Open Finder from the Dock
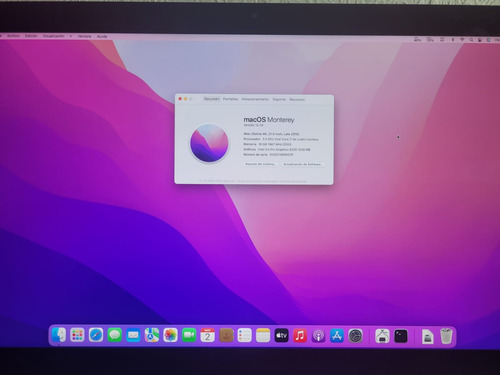The width and height of the screenshot is (500, 375). pos(59,335)
